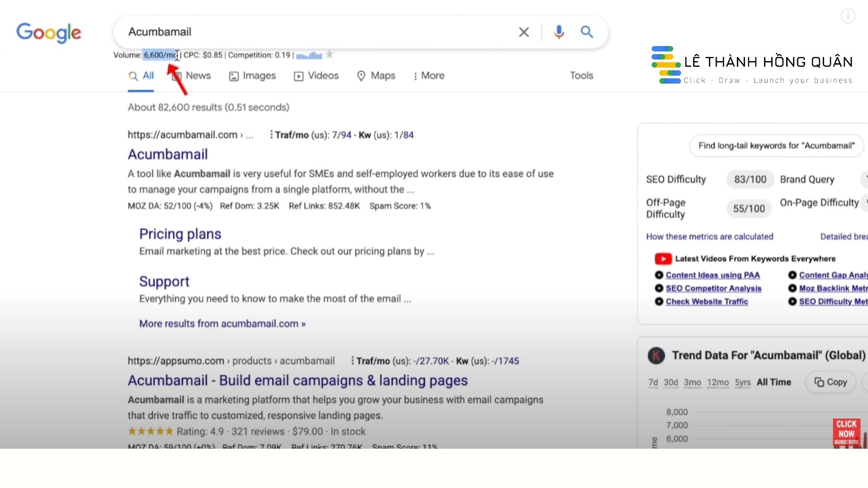Star the keyword next to trend bars

coord(330,55)
